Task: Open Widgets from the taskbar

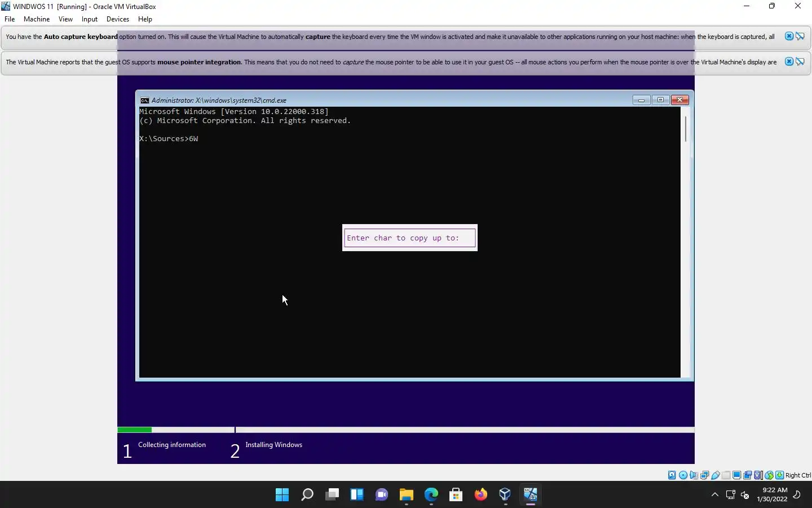Action: (357, 495)
